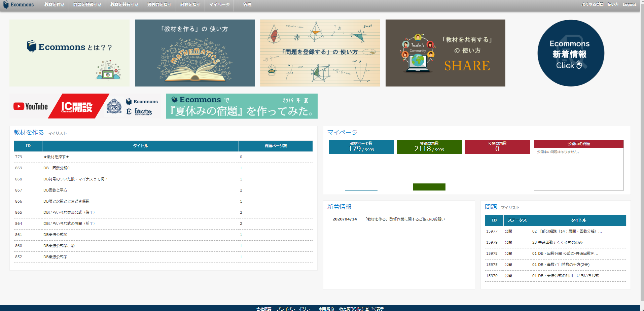Click the 問題ページ数 column header

click(x=276, y=146)
